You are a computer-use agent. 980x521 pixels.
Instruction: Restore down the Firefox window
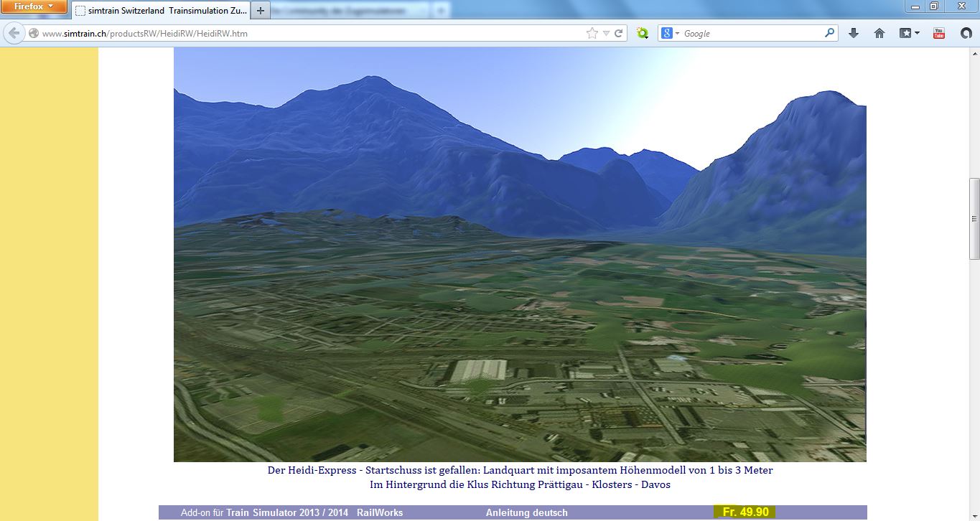[934, 6]
